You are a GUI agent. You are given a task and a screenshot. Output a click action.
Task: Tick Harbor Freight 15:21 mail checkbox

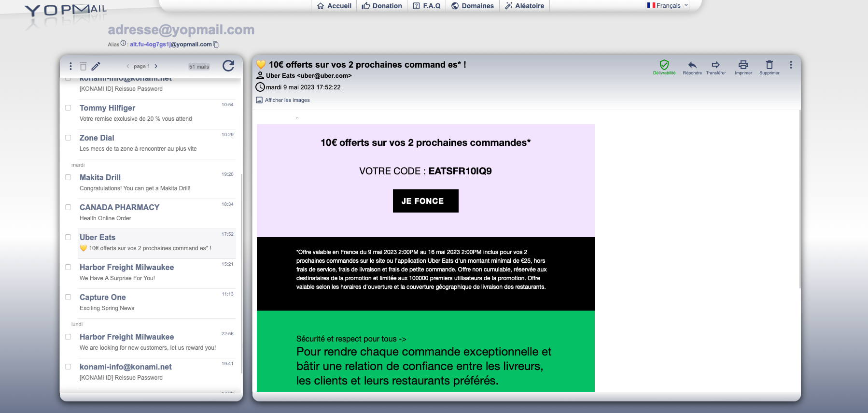[68, 267]
